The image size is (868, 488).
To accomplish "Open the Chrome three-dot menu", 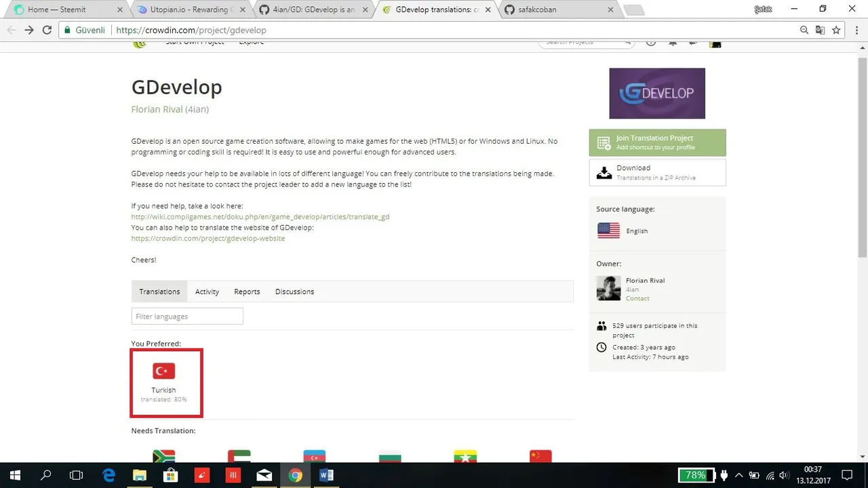I will (x=856, y=30).
